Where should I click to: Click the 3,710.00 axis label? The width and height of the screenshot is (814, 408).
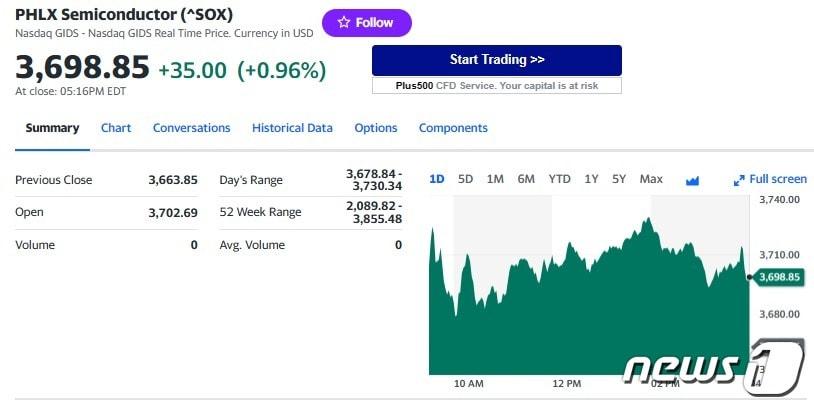(779, 255)
